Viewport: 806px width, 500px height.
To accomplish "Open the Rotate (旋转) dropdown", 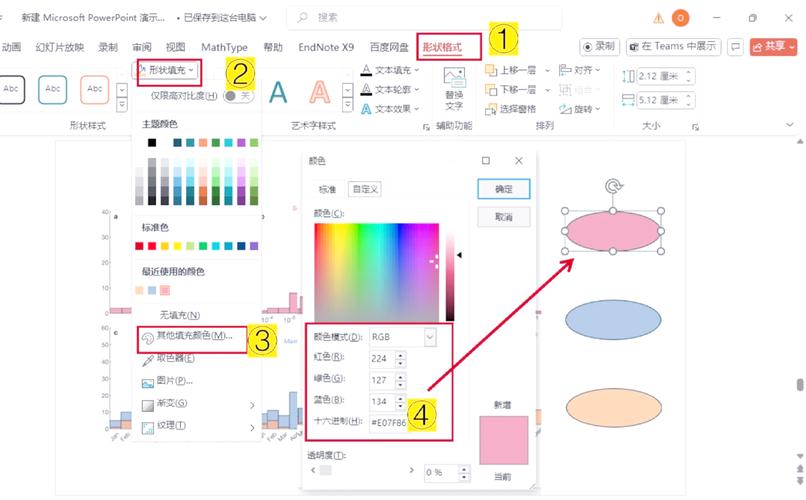I will 579,109.
